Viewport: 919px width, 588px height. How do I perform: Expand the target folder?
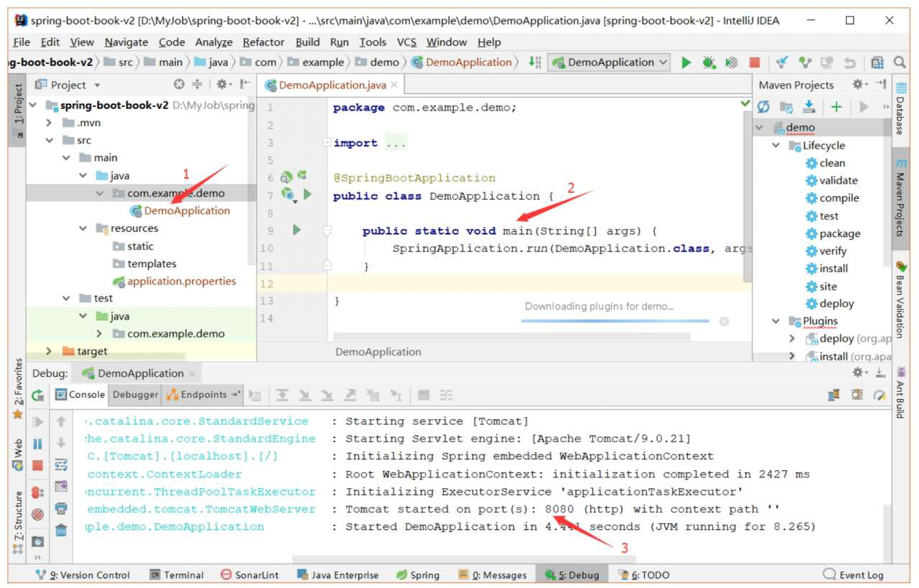tap(50, 351)
